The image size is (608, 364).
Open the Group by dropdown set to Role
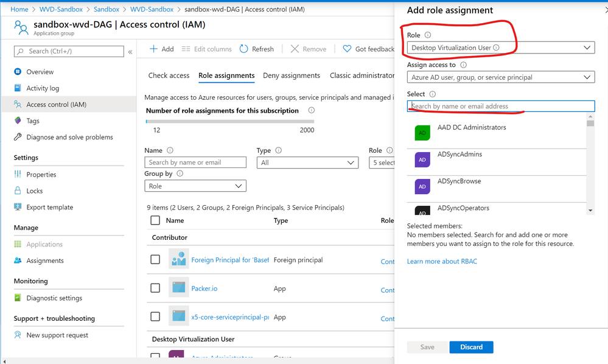click(x=195, y=186)
